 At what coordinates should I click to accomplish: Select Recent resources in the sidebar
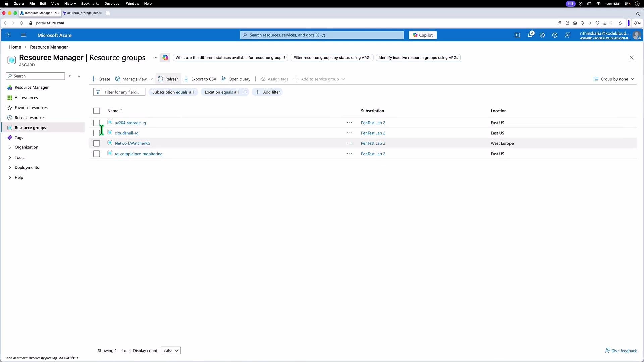point(30,118)
